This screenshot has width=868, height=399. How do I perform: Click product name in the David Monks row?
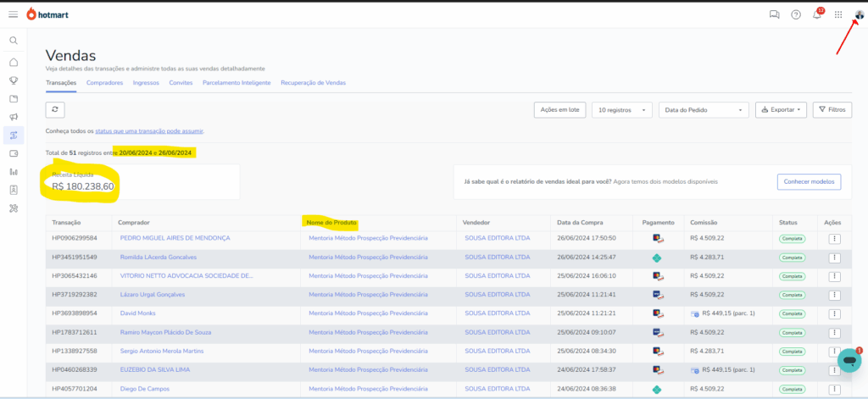click(368, 313)
